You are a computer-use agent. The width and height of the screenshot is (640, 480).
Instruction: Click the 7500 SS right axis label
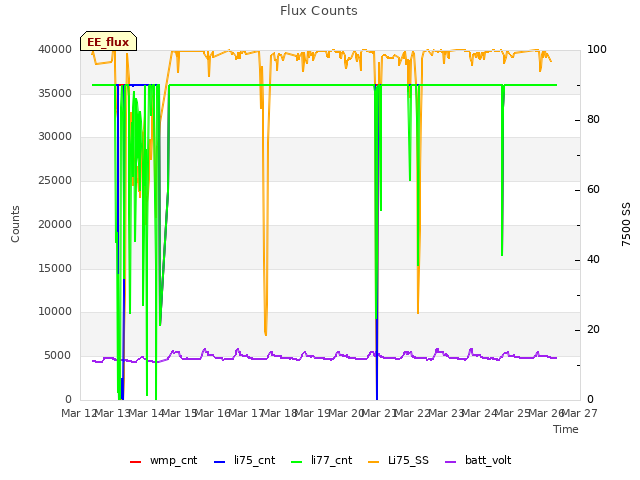(626, 224)
